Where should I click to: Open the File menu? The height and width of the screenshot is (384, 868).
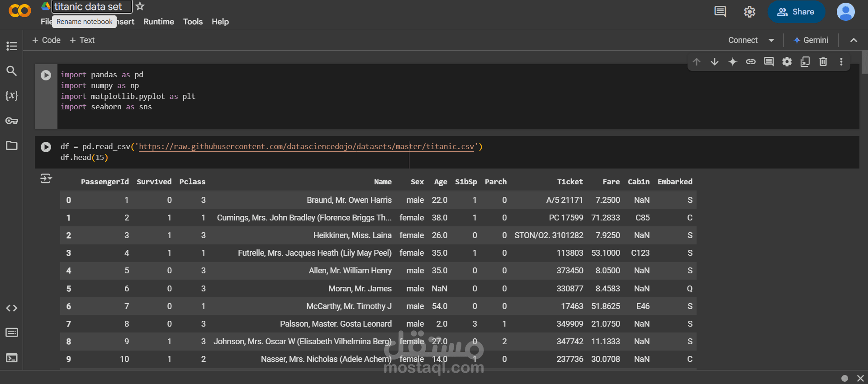[x=46, y=22]
